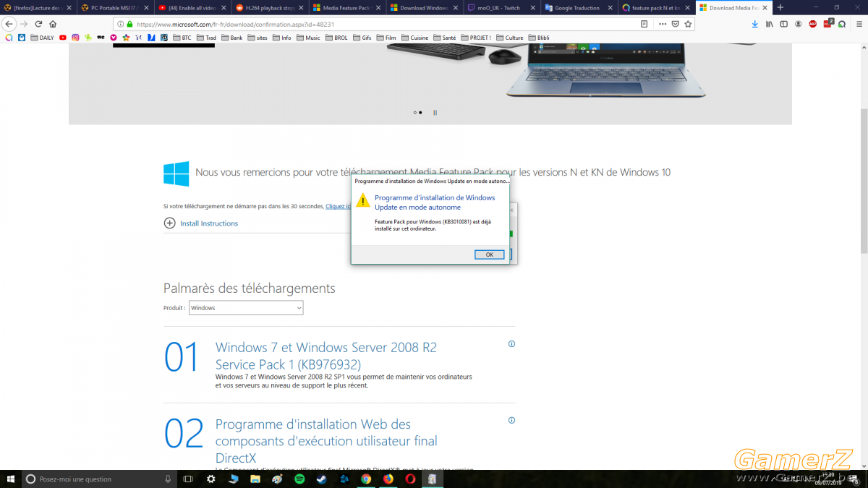Open the Firefox downloads arrow
Image resolution: width=868 pixels, height=488 pixels.
(755, 24)
